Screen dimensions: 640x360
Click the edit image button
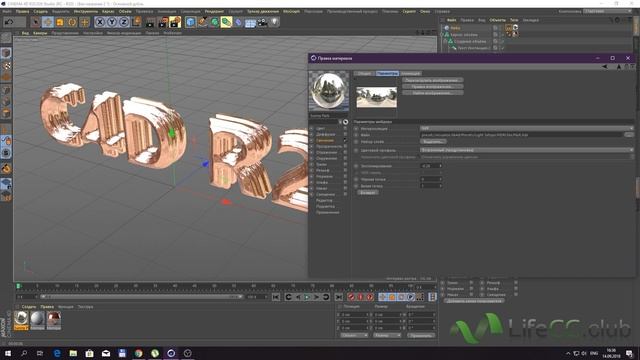click(433, 87)
